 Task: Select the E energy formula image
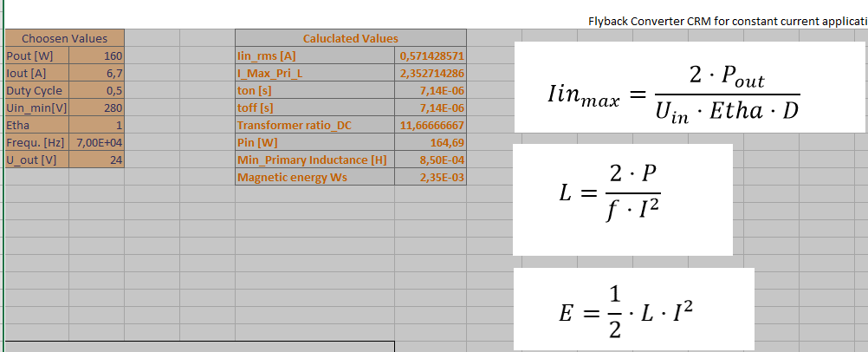[x=634, y=310]
